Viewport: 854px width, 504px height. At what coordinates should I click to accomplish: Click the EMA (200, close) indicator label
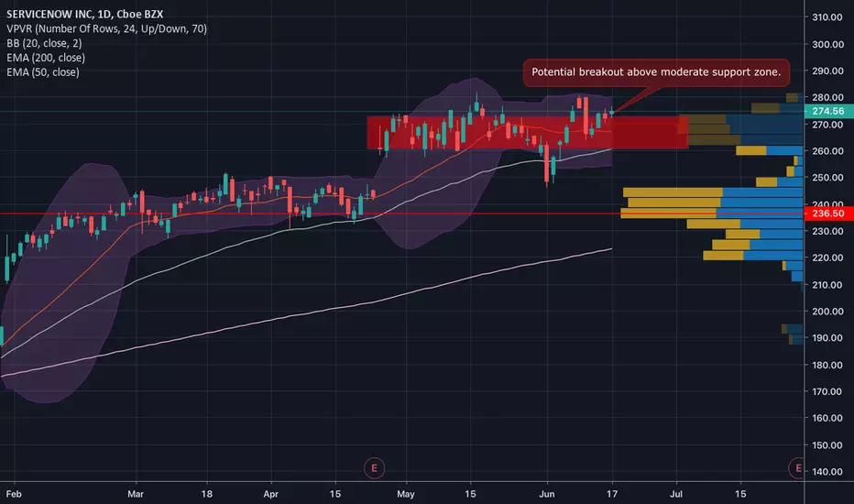46,58
